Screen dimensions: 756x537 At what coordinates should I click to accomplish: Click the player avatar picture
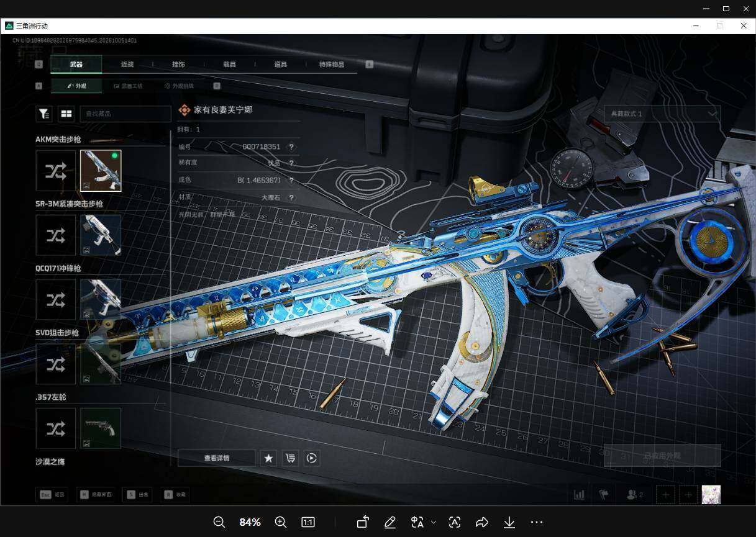tap(711, 495)
